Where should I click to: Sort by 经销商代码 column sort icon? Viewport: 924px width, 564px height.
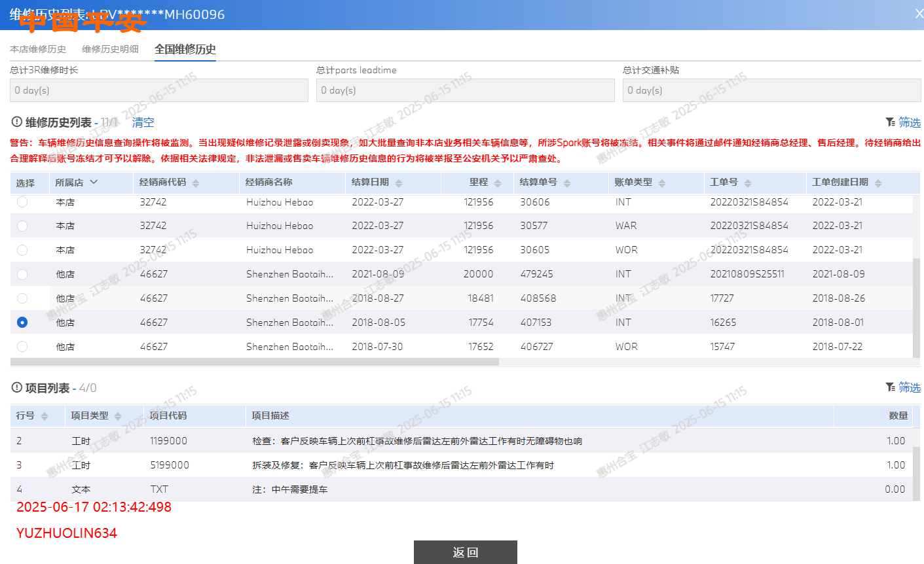tap(196, 183)
